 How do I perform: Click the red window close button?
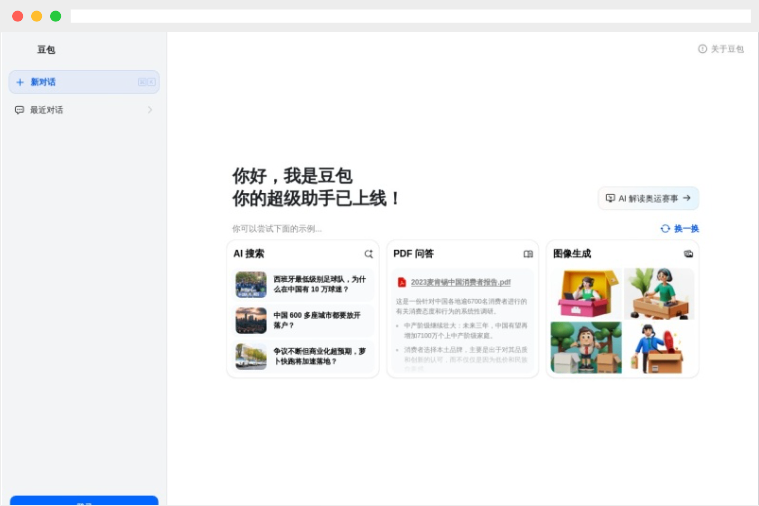click(17, 16)
